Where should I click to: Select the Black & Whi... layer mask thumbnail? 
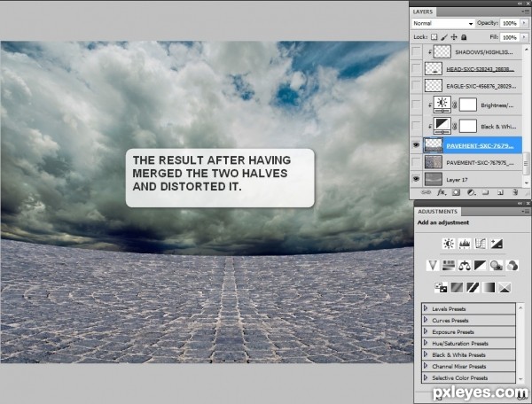[x=468, y=126]
